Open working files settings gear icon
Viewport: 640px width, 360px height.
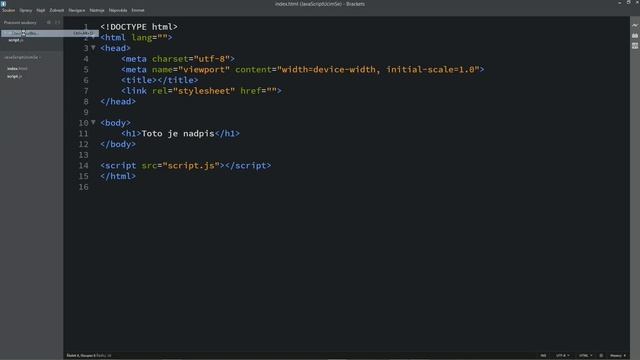[49, 22]
